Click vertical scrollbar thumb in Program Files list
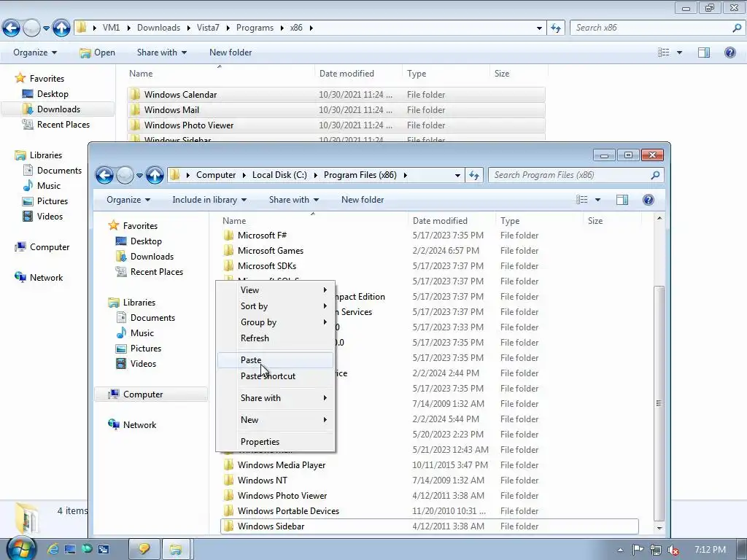 pyautogui.click(x=659, y=403)
